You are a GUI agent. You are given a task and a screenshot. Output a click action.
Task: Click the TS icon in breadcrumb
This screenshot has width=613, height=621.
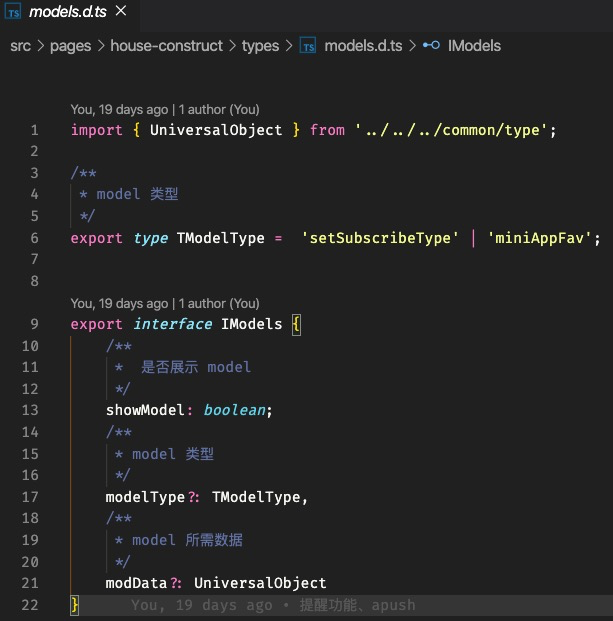coord(308,46)
